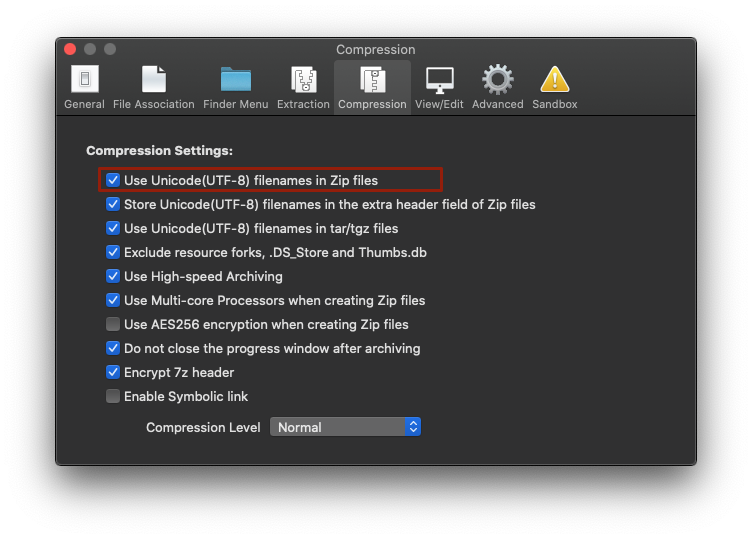This screenshot has width=752, height=539.
Task: Open the Compression Level dropdown
Action: click(x=345, y=427)
